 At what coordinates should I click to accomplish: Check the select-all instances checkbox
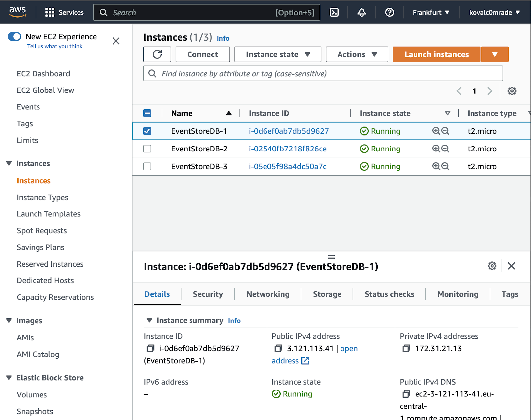(147, 113)
